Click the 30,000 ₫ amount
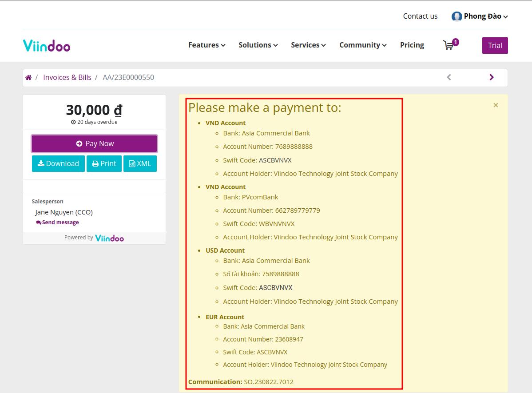 (94, 110)
